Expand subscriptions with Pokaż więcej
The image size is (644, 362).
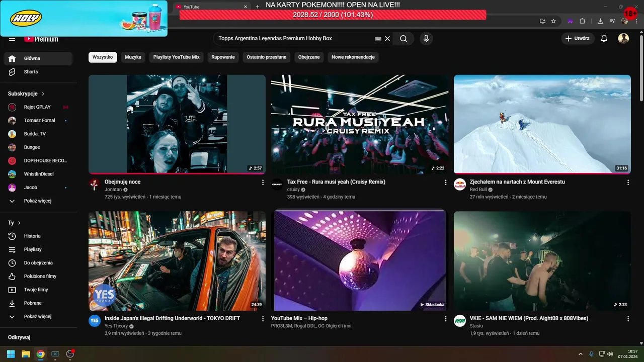(39, 201)
